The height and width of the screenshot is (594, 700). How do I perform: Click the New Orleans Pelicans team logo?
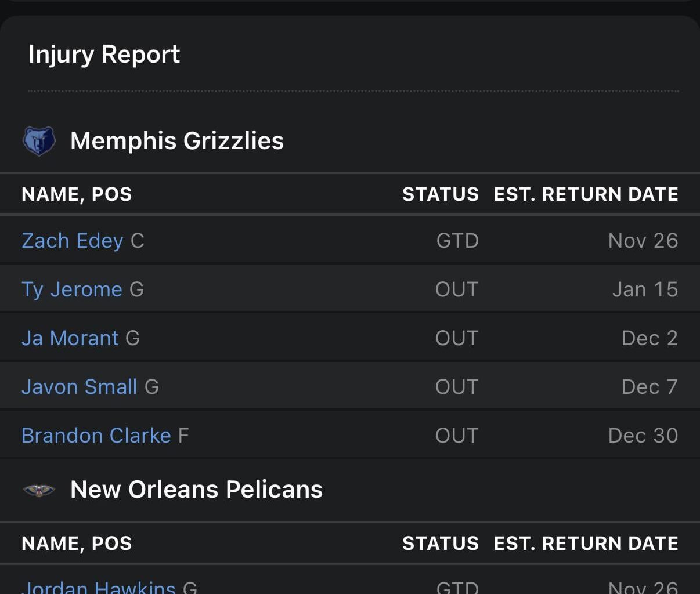(x=38, y=489)
